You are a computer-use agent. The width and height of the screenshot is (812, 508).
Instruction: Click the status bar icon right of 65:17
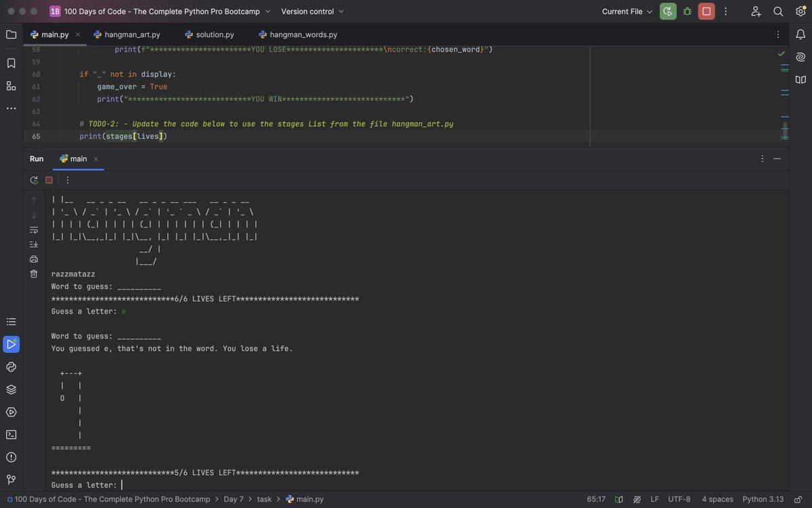click(x=618, y=499)
